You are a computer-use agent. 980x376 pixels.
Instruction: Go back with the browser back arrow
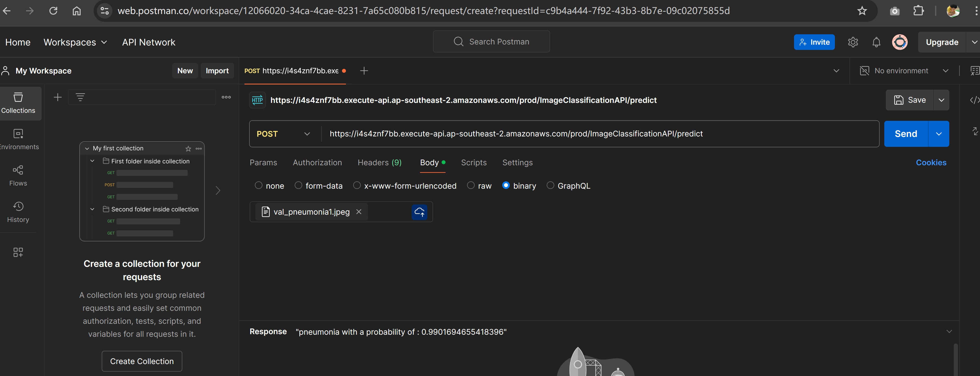click(x=7, y=11)
